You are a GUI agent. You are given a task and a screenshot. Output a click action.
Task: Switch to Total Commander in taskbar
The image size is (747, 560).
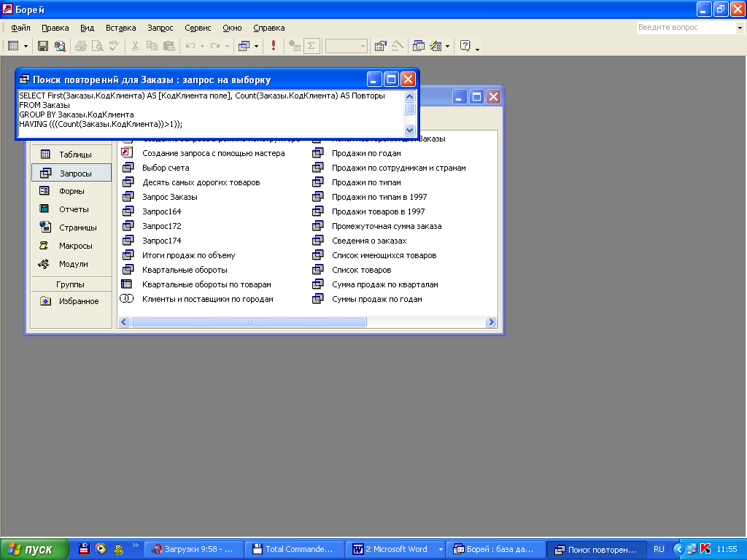pos(294,549)
